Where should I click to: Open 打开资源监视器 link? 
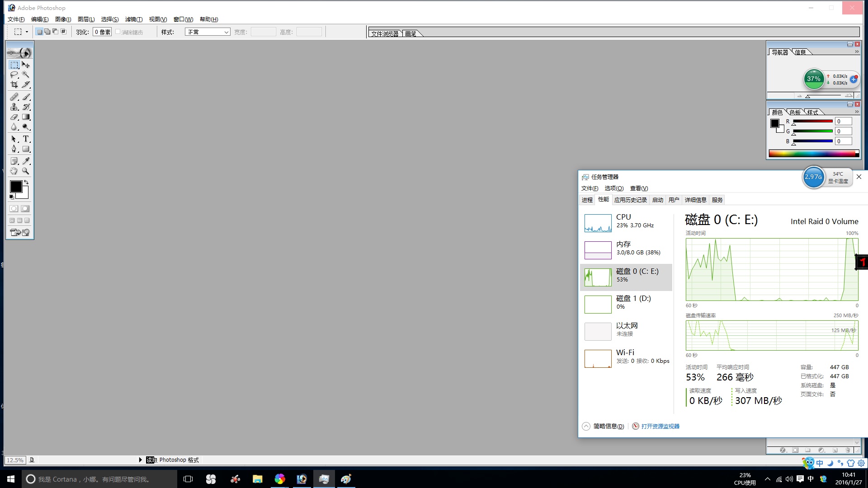click(x=660, y=426)
